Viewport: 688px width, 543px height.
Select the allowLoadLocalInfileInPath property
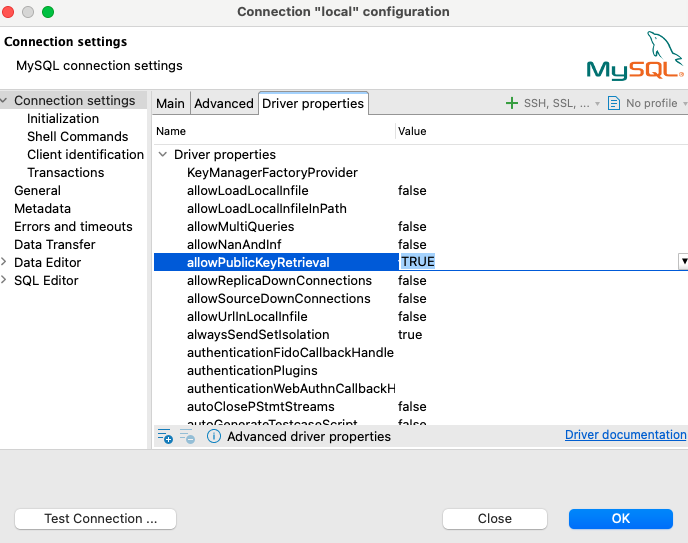pyautogui.click(x=267, y=208)
